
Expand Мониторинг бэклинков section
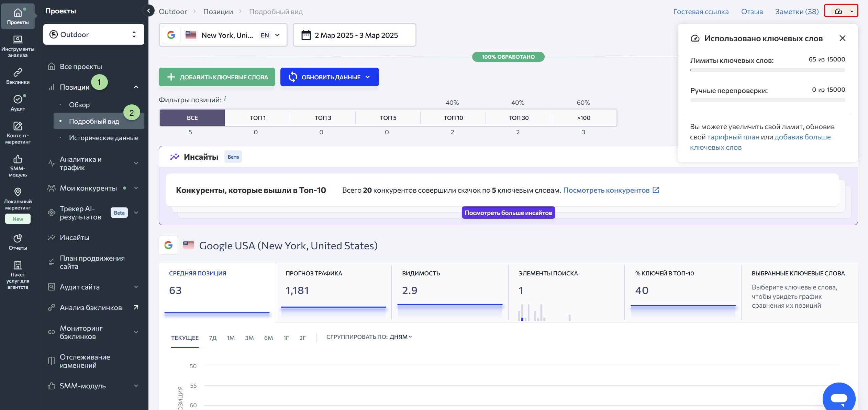[136, 332]
